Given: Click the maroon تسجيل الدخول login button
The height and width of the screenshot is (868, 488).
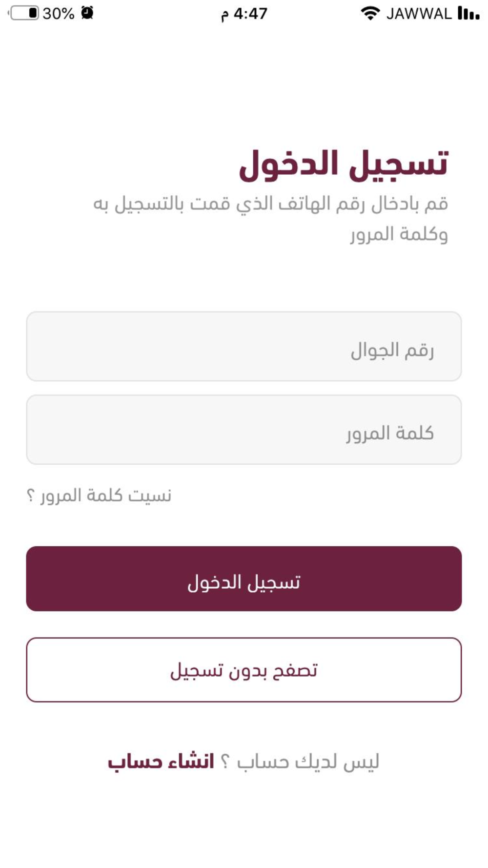Looking at the screenshot, I should tap(244, 579).
